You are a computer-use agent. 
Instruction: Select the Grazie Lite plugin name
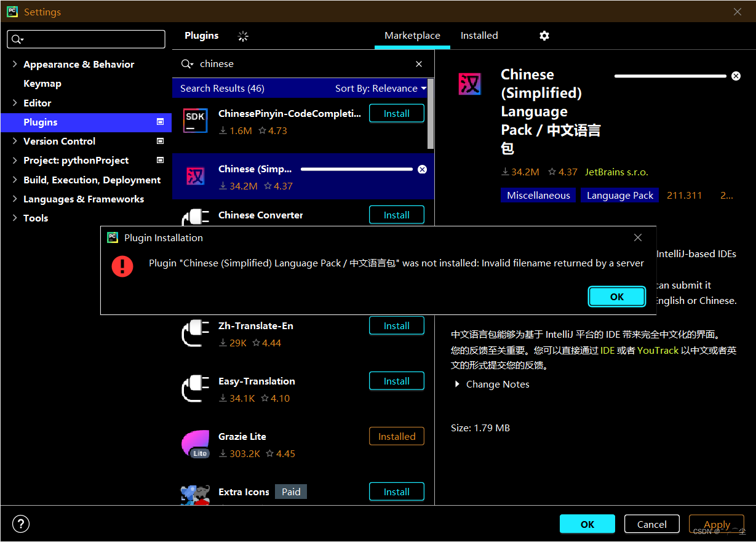242,436
